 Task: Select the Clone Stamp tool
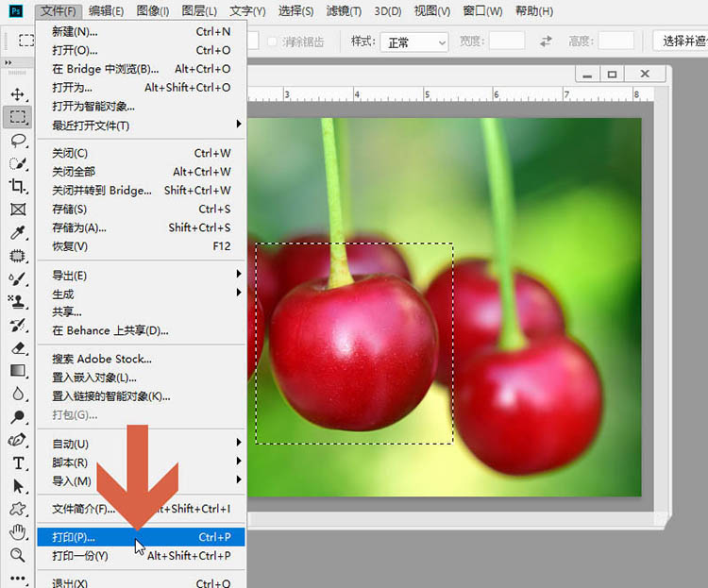coord(18,302)
